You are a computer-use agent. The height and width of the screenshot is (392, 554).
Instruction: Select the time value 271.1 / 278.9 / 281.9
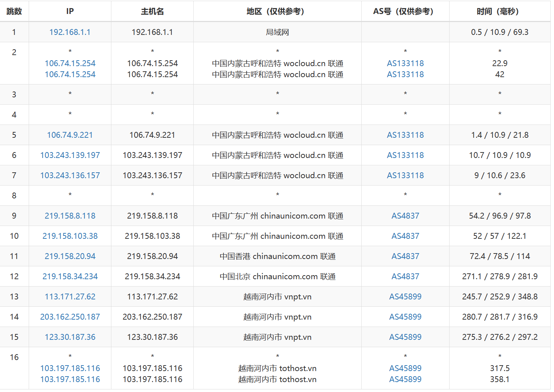tap(500, 277)
